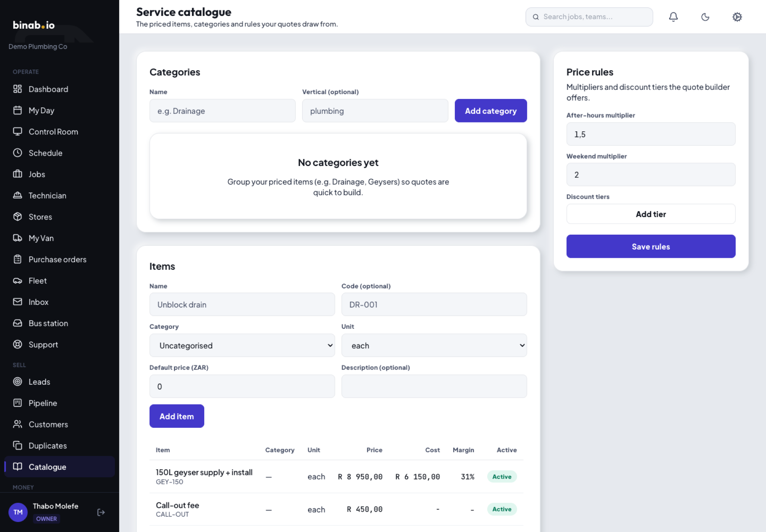The height and width of the screenshot is (532, 766).
Task: Click the Jobs briefcase icon
Action: (x=18, y=174)
